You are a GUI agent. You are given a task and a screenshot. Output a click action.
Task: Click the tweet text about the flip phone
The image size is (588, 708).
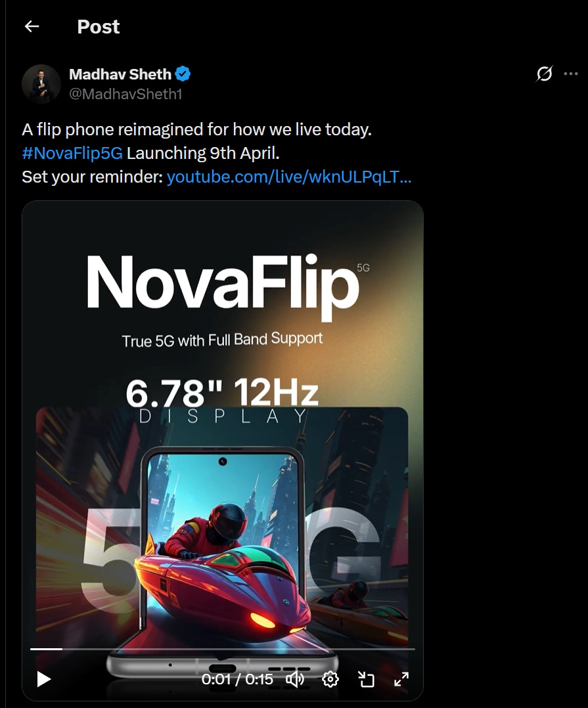coord(196,129)
